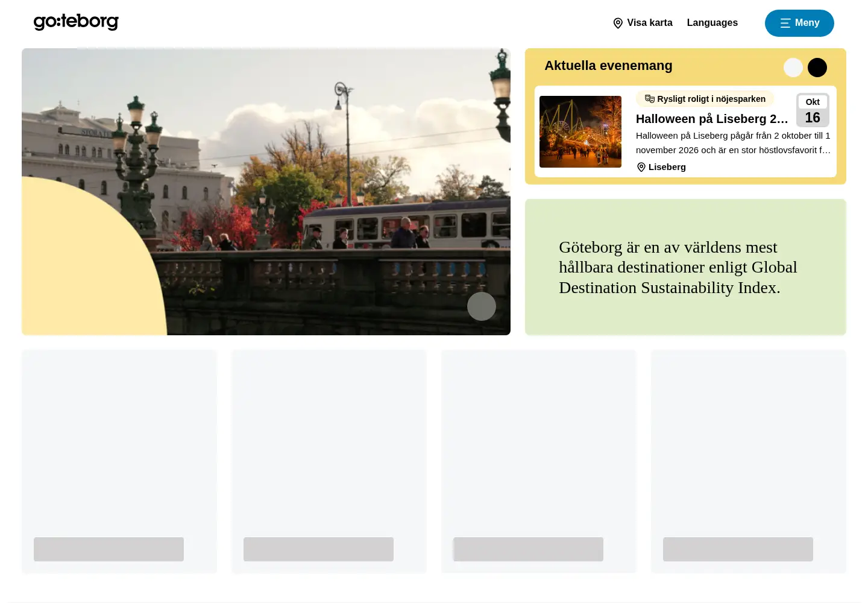The image size is (868, 603).
Task: Open the Halloween på Liseberg event thumbnail
Action: [580, 131]
